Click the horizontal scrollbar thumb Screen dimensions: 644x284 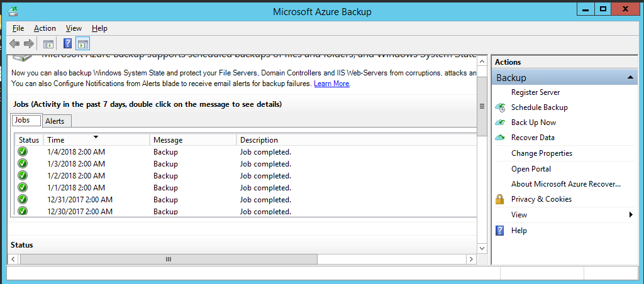[169, 259]
